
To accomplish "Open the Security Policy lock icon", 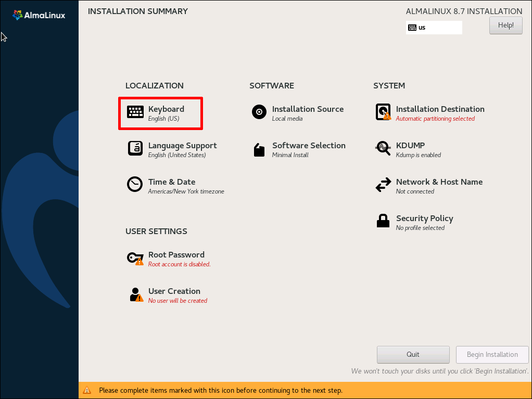I will (383, 221).
